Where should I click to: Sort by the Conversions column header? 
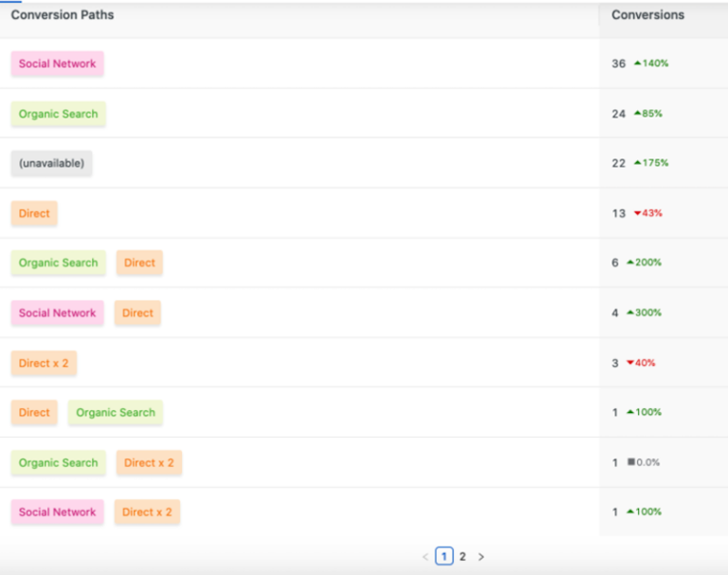click(x=647, y=15)
